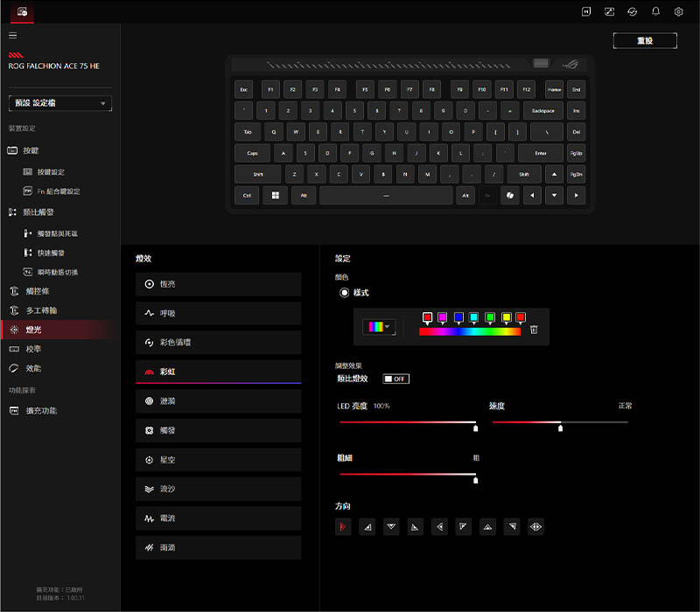Image resolution: width=700 pixels, height=612 pixels.
Task: Open 擴充功能 in the sidebar
Action: [41, 410]
